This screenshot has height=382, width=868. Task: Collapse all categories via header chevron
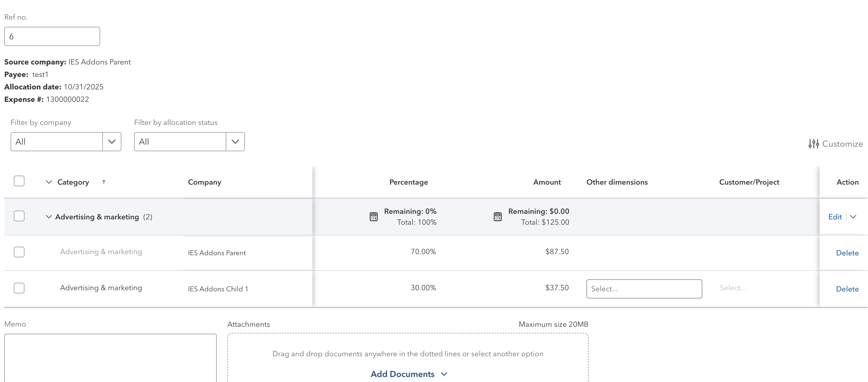click(x=49, y=182)
